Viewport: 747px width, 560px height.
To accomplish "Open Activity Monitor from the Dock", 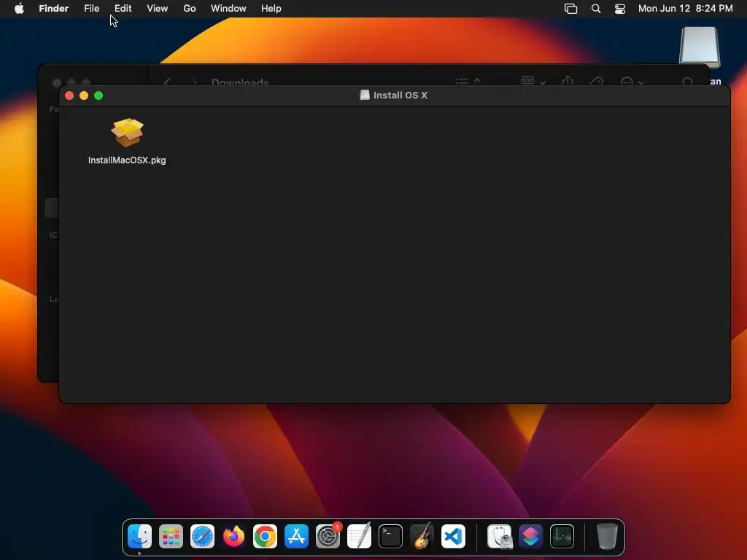I will [562, 536].
